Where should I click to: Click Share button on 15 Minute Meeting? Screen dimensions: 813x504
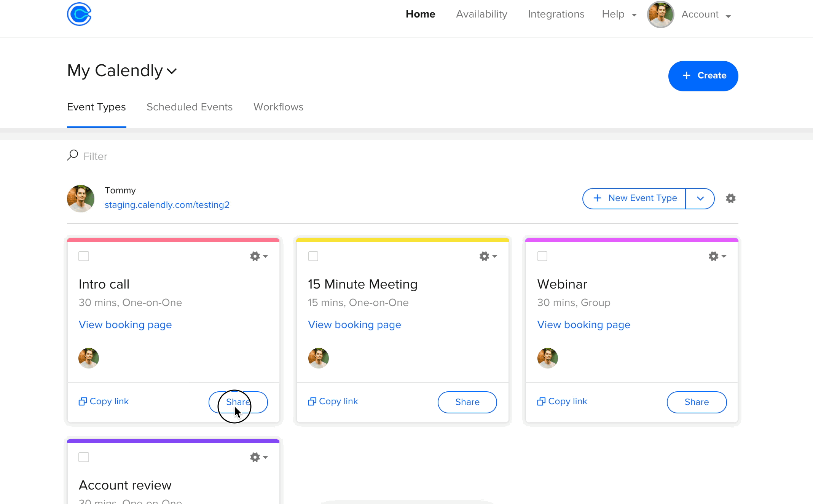(x=467, y=402)
